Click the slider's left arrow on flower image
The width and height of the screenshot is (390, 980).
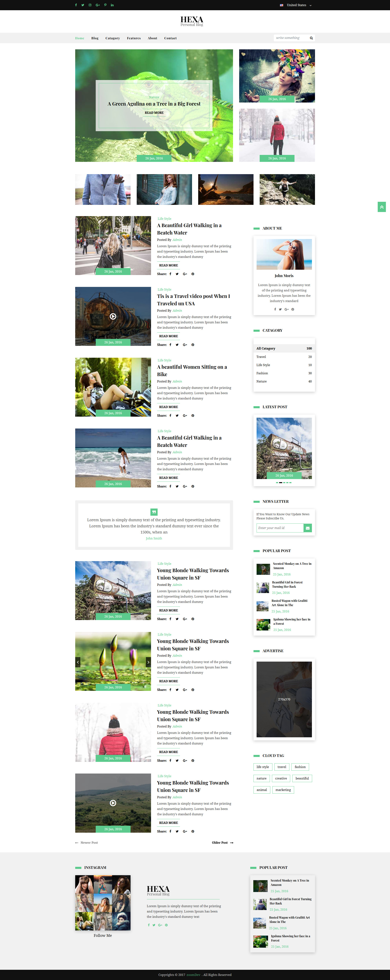click(x=78, y=662)
